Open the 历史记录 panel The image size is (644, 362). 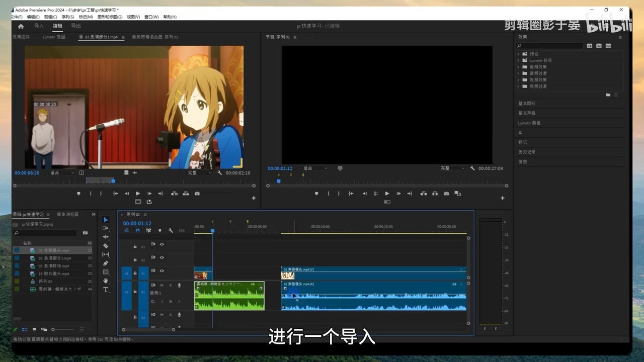527,152
